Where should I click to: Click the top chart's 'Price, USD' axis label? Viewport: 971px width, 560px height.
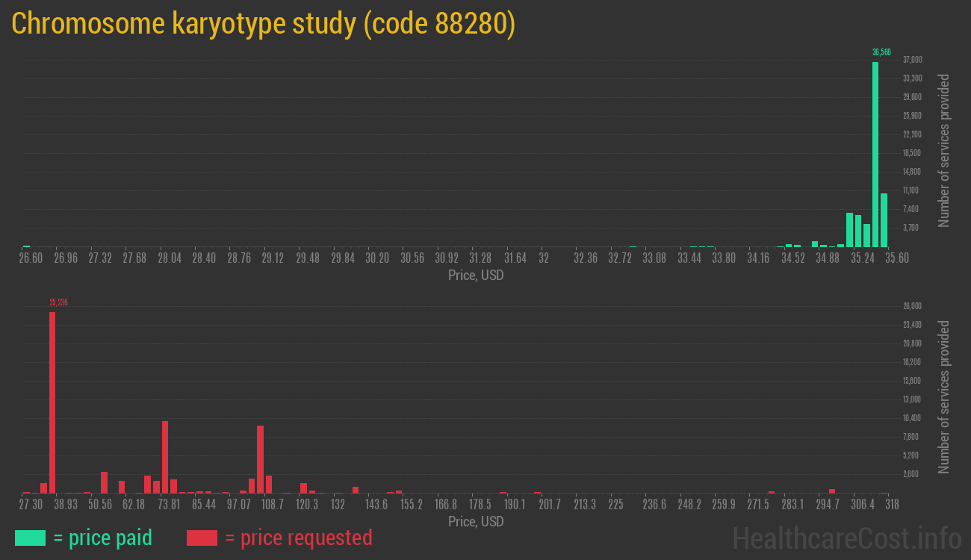475,276
